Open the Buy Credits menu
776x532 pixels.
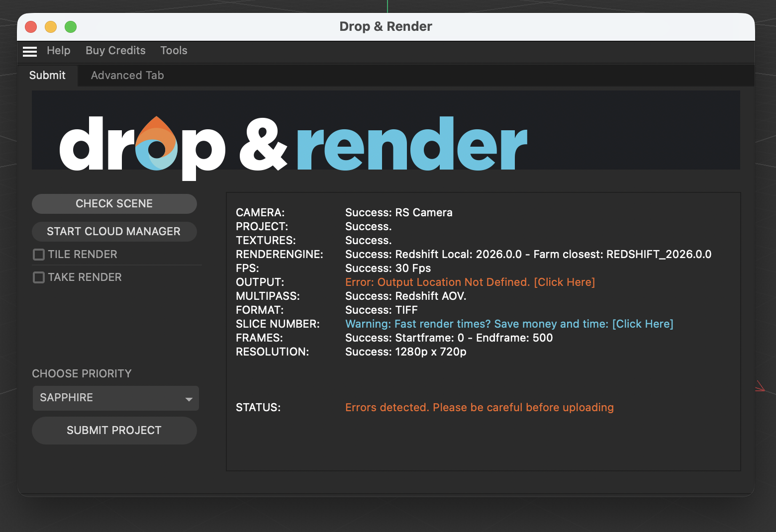point(115,50)
